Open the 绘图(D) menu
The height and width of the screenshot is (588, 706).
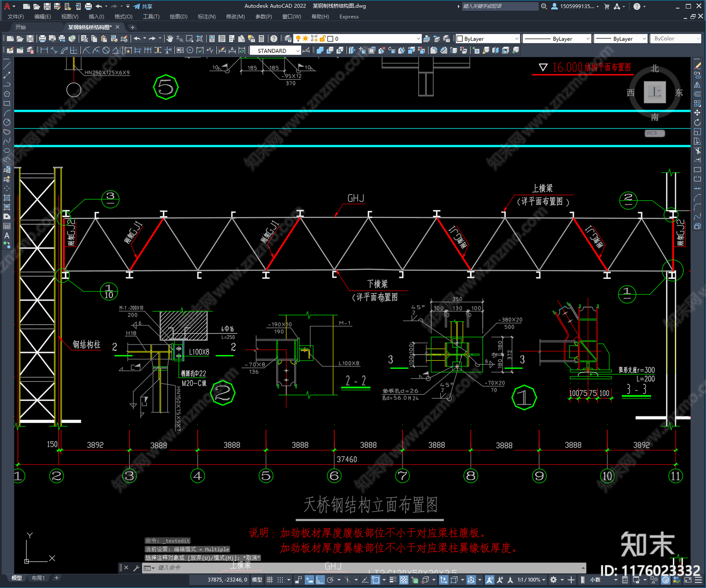[x=178, y=17]
